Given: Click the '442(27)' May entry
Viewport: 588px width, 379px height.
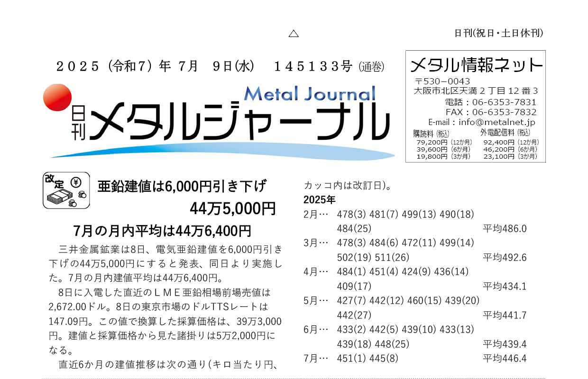Looking at the screenshot, I should [354, 316].
